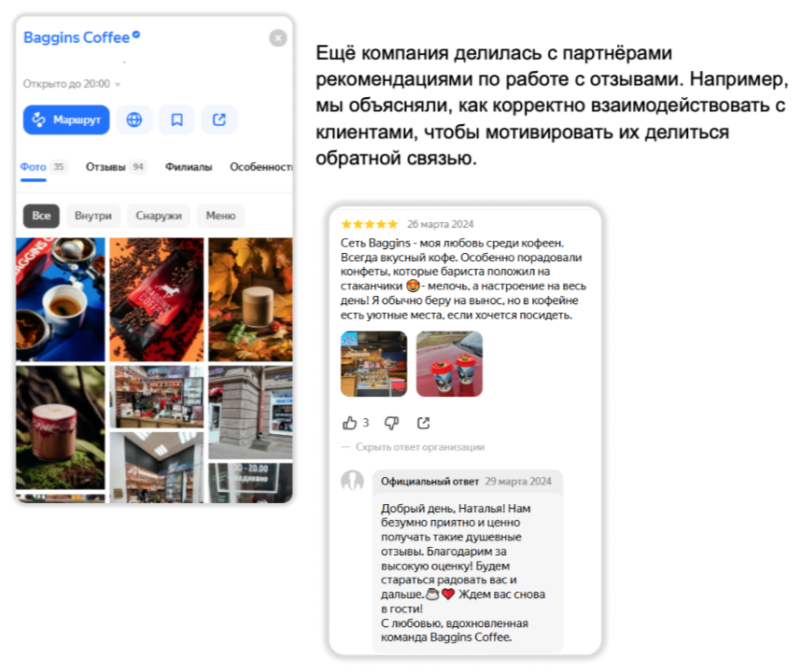Share the Baggins Coffee card via share icon

[219, 120]
